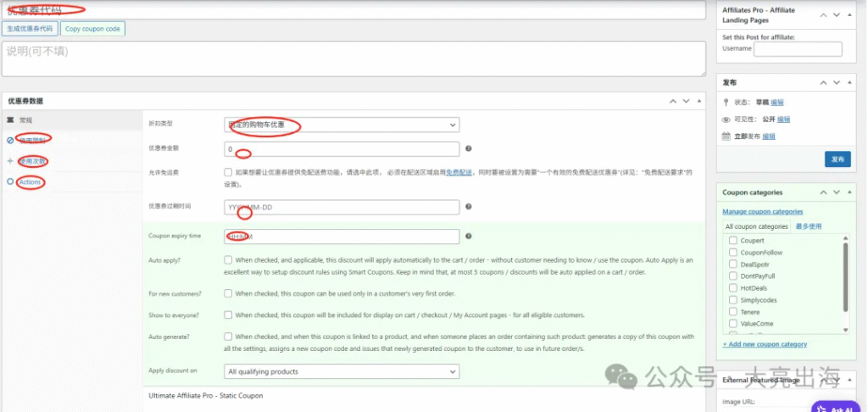868x412 pixels.
Task: Open the Apply discount on dropdown
Action: [x=342, y=371]
